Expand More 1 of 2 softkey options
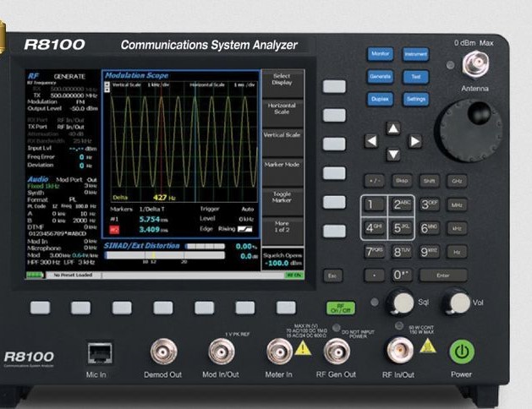The width and height of the screenshot is (532, 409). click(x=282, y=225)
